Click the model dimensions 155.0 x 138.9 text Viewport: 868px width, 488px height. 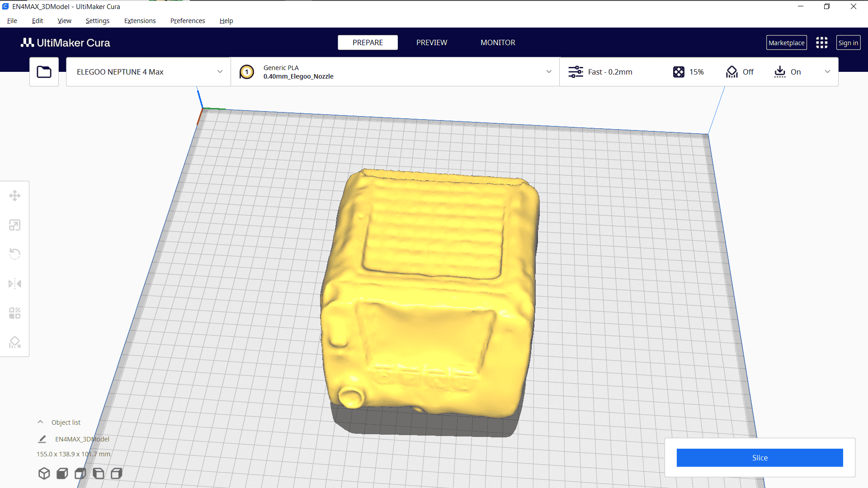point(73,454)
